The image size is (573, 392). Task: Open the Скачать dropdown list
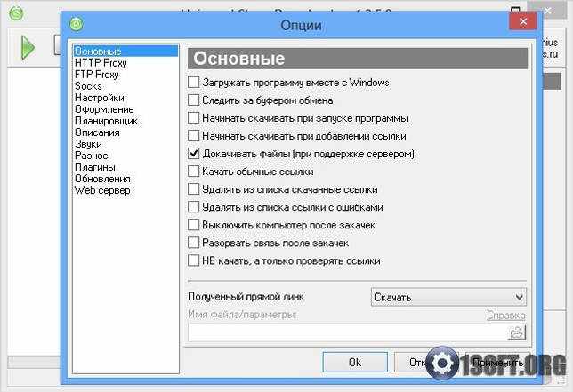[x=448, y=297]
